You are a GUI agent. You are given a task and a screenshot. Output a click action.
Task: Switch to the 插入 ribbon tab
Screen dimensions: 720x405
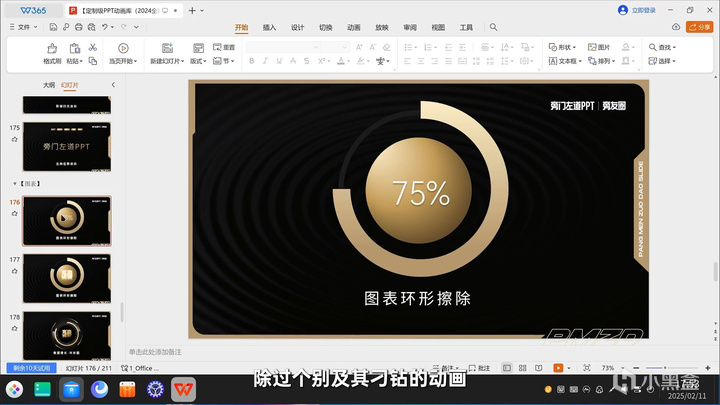(269, 28)
